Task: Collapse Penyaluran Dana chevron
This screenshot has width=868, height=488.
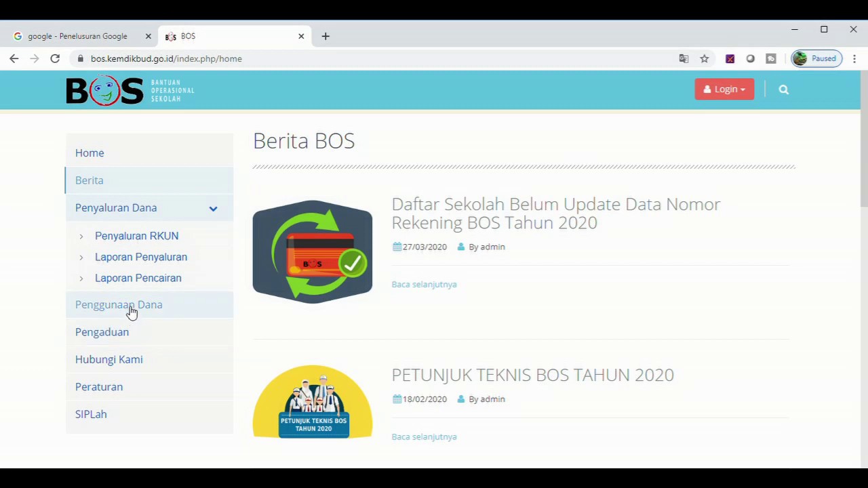Action: tap(213, 208)
